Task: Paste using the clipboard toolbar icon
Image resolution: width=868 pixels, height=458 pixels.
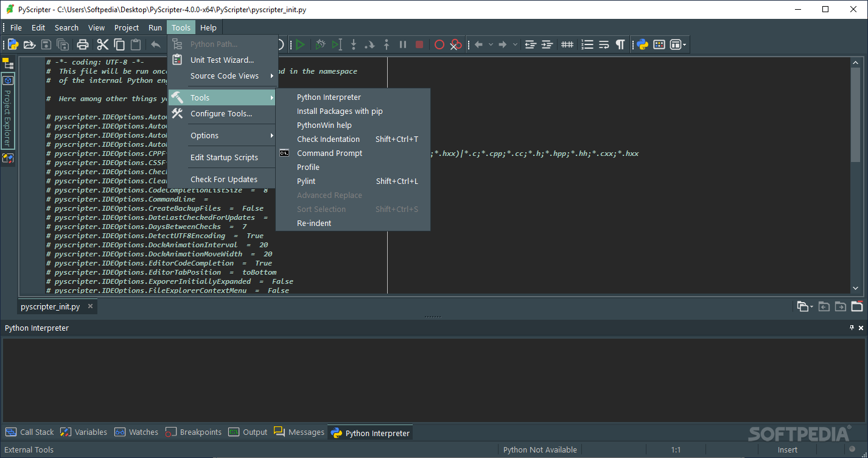Action: coord(136,44)
